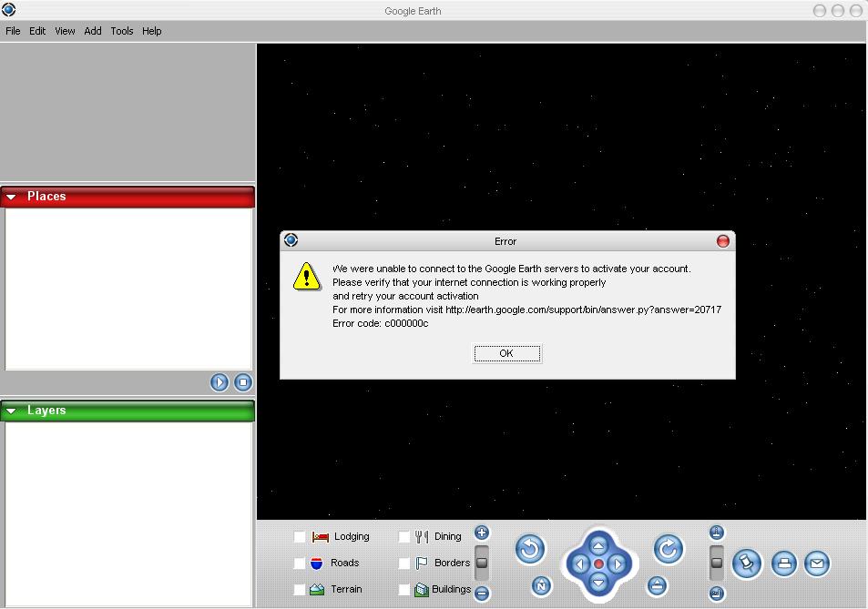Open the Add menu
Screen dimensions: 868x609
(x=92, y=31)
